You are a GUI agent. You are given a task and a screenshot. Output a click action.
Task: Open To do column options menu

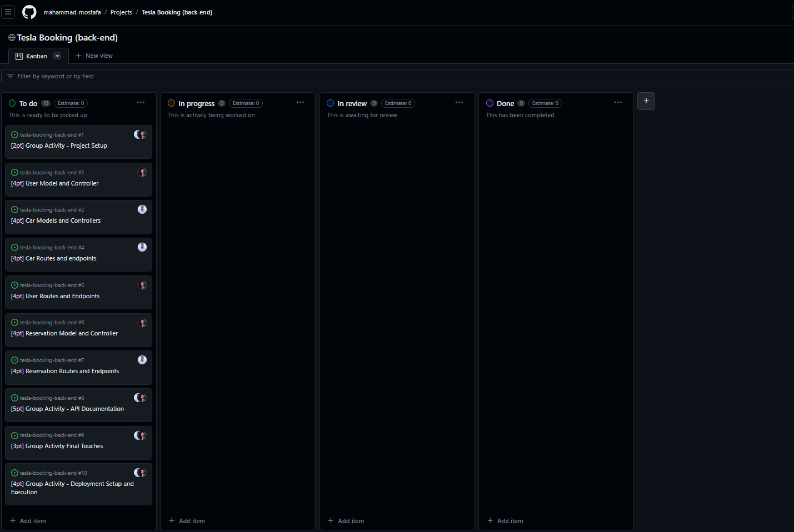(141, 102)
